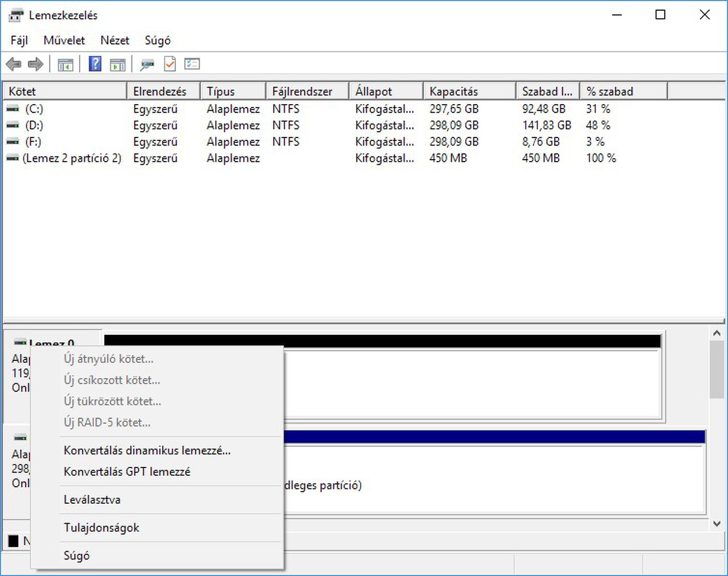Image resolution: width=728 pixels, height=576 pixels.
Task: Sort by the Fájlrendszer column header
Action: (x=308, y=91)
